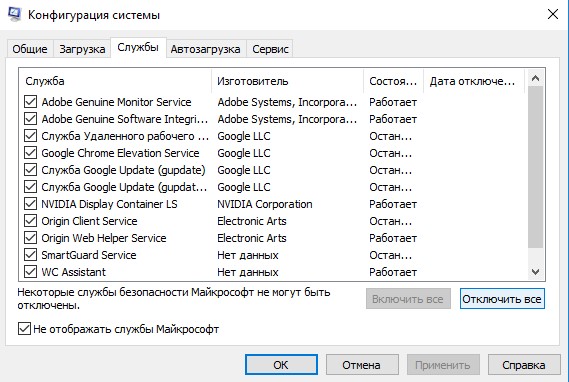Disable the WC Assistant checkbox

pyautogui.click(x=30, y=272)
